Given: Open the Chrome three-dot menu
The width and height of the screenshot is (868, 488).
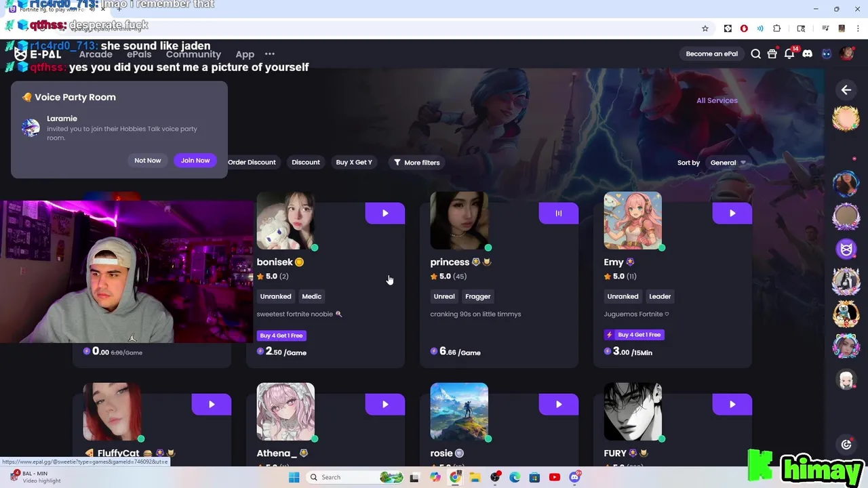Looking at the screenshot, I should (858, 28).
